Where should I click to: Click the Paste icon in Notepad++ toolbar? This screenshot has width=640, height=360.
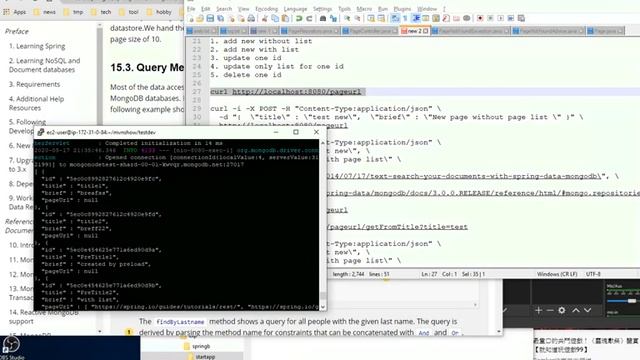click(285, 18)
